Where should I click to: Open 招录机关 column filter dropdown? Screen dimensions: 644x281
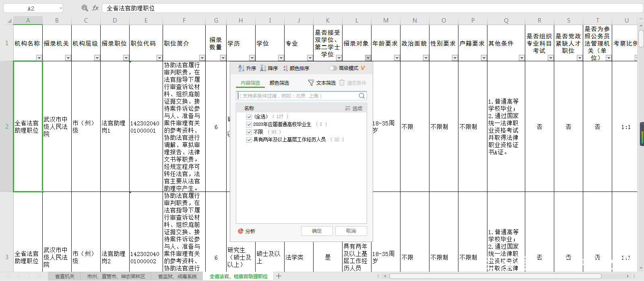pos(68,58)
